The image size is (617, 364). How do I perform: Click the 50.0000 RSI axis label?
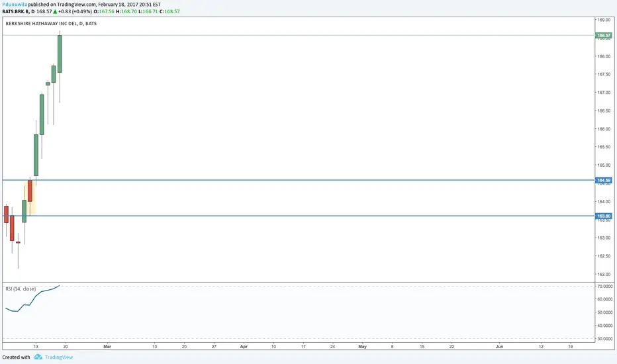click(x=605, y=313)
